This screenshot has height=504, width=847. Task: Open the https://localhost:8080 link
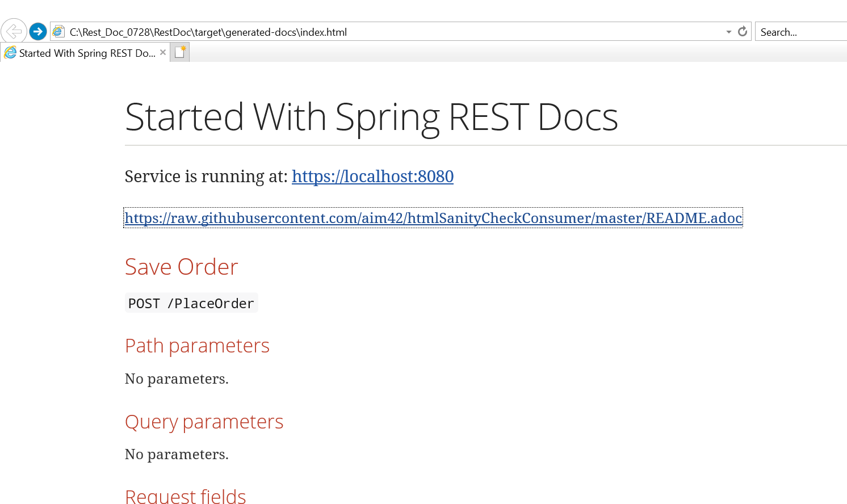(372, 177)
